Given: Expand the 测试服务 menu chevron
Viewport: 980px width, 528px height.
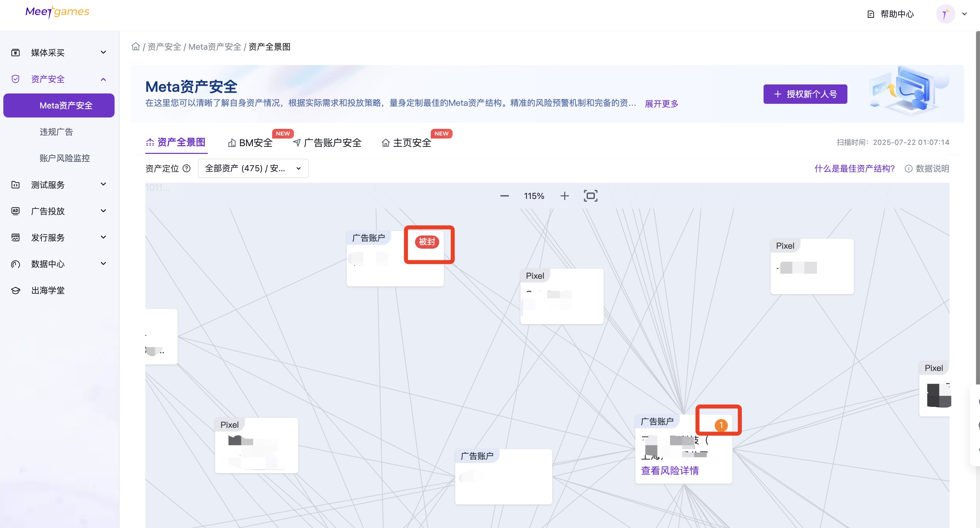Looking at the screenshot, I should click(x=103, y=184).
